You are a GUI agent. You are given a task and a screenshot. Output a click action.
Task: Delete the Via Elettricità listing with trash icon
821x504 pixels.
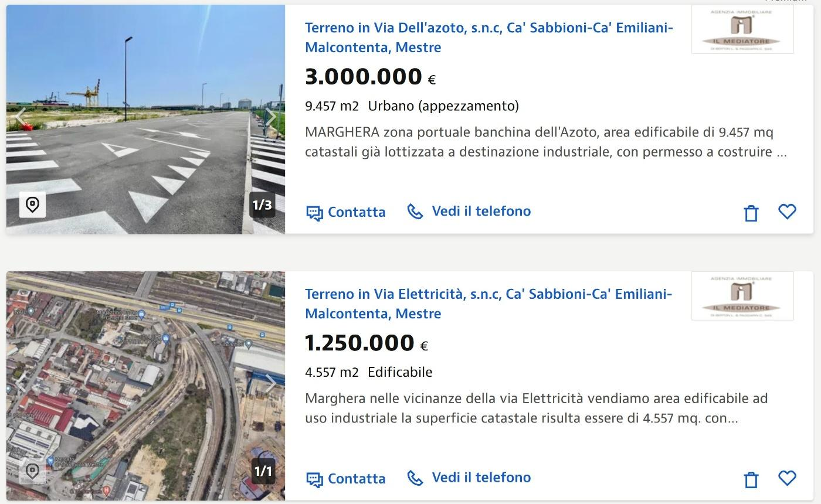(751, 479)
